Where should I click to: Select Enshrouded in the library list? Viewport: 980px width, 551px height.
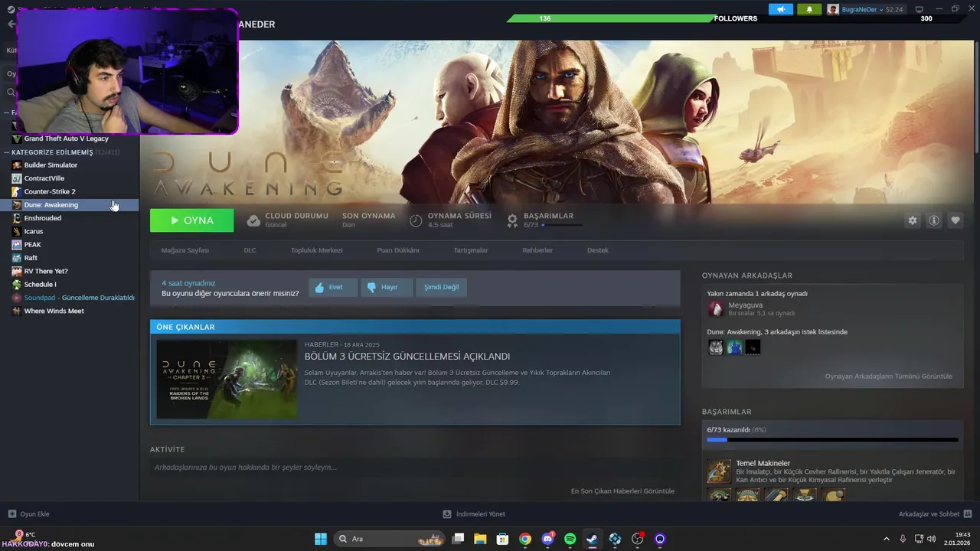point(43,218)
